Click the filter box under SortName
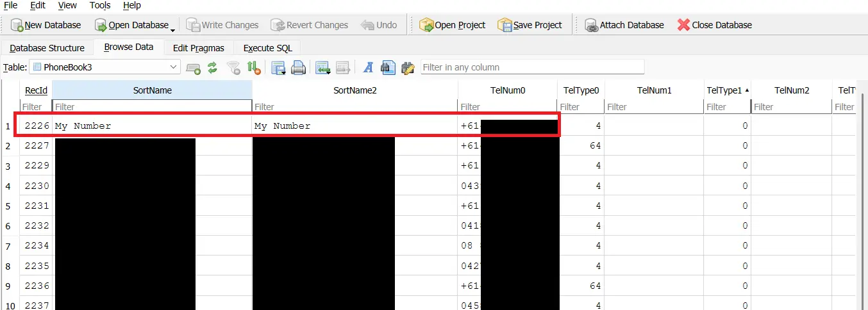 [x=152, y=107]
